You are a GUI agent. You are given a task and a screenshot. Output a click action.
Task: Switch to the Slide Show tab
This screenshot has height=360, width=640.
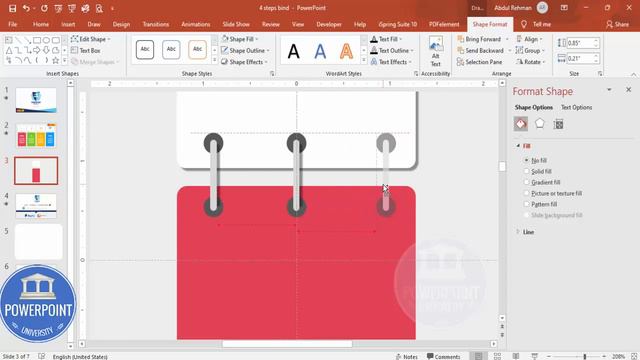tap(236, 24)
